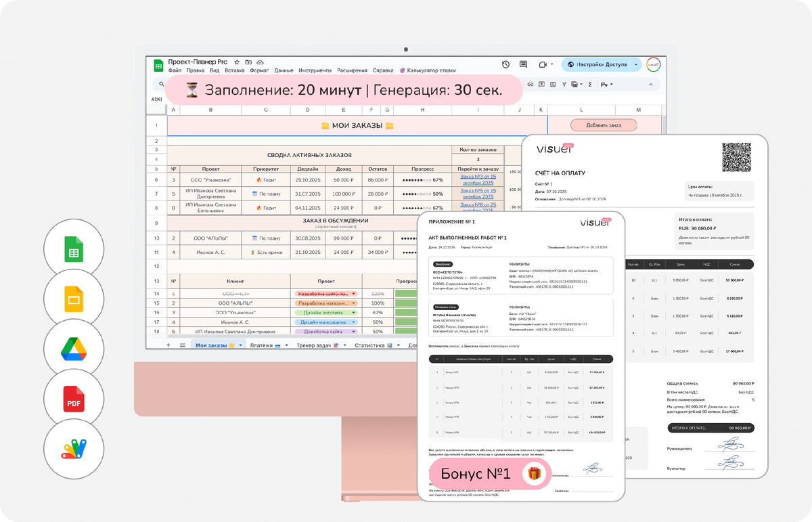Click the Настройки Доступа share button

pos(596,65)
